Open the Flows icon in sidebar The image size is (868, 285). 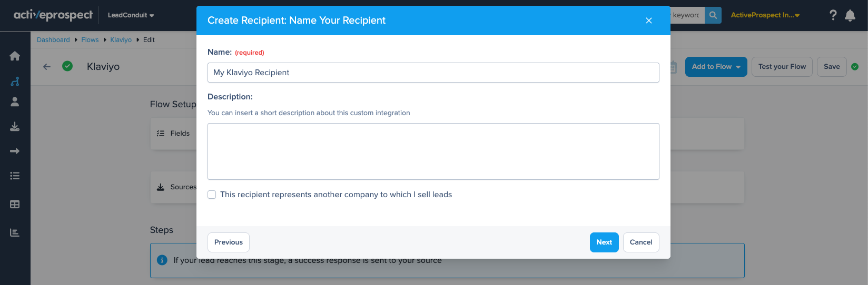[x=15, y=82]
